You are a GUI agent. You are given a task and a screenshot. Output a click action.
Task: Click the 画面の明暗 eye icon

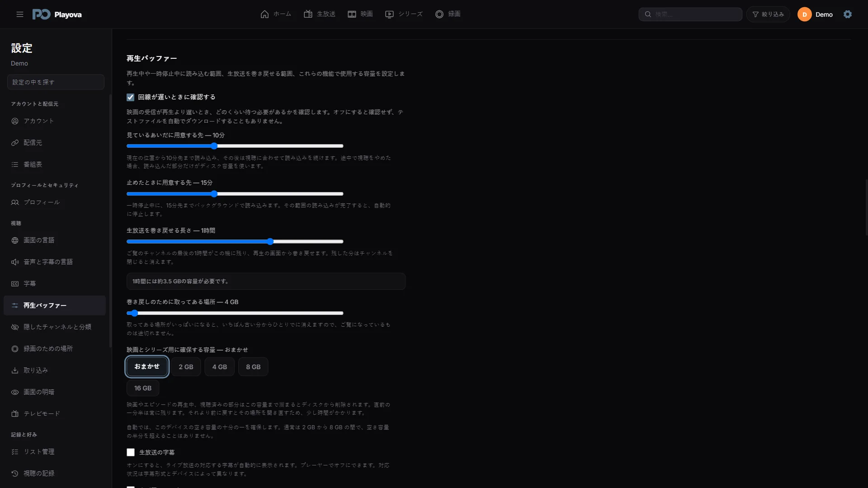15,392
